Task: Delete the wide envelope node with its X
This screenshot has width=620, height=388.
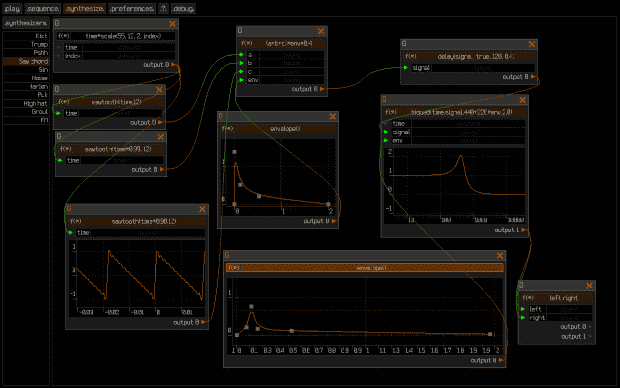Action: [500, 256]
